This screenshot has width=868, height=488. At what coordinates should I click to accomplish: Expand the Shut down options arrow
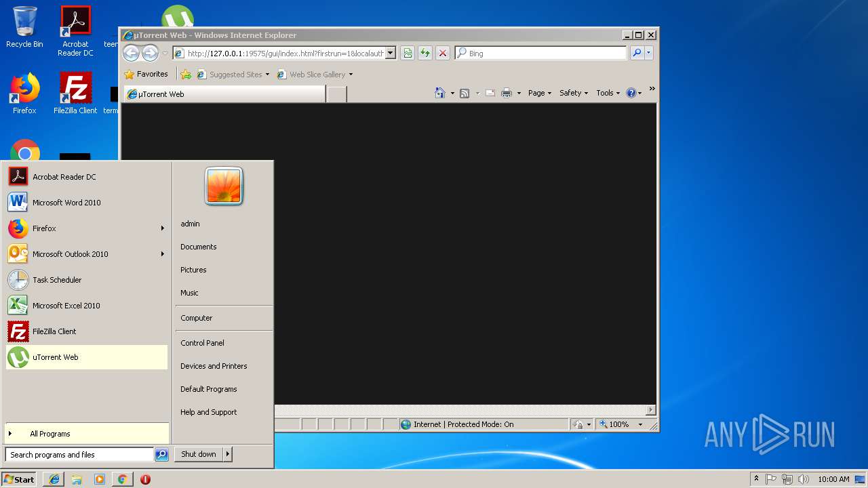[228, 455]
